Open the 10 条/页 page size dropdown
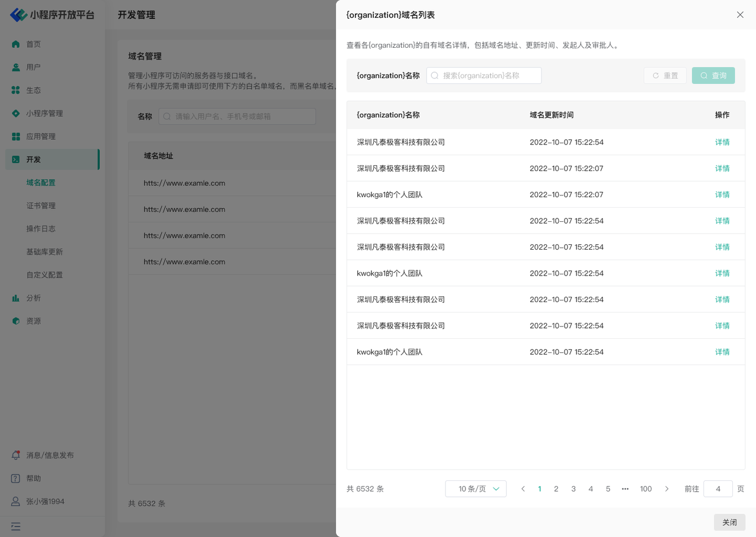The height and width of the screenshot is (537, 756). tap(475, 489)
